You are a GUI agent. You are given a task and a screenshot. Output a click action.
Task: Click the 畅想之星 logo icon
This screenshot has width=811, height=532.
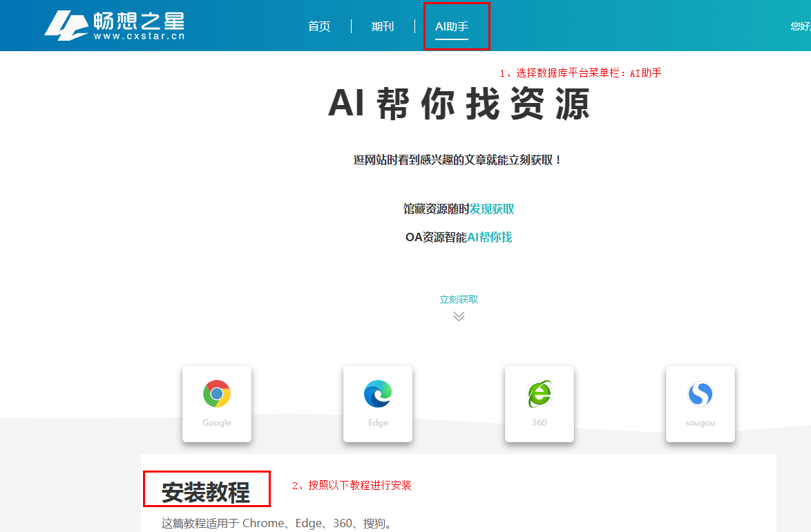pos(67,26)
